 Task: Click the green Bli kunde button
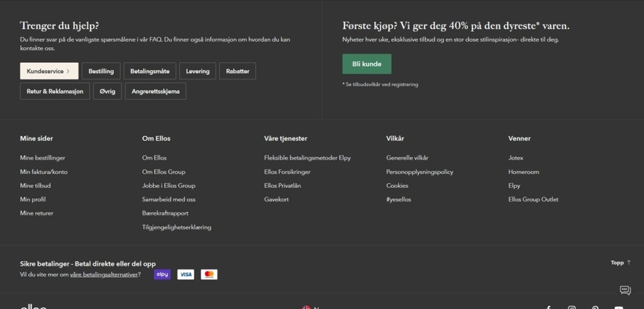(x=367, y=64)
